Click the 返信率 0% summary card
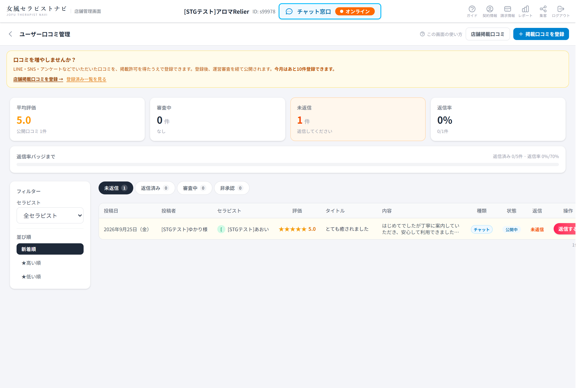The height and width of the screenshot is (388, 588). 498,119
